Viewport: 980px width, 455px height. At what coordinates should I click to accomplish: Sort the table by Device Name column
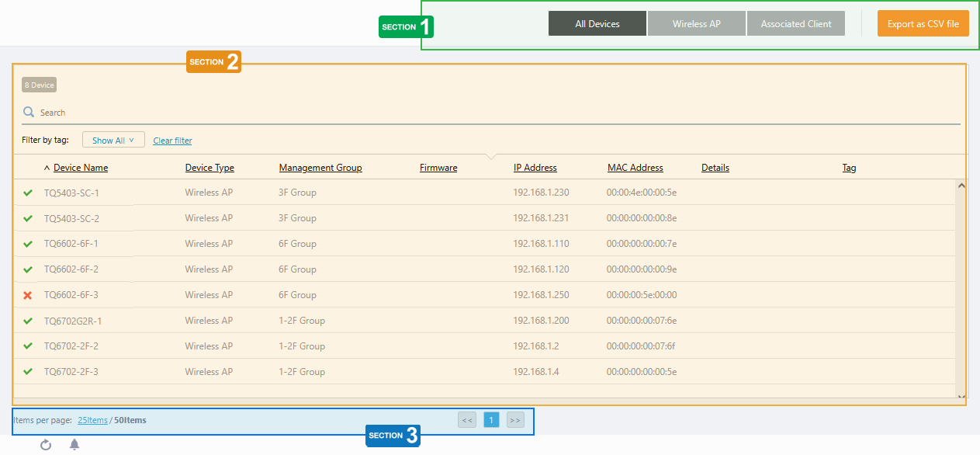81,168
